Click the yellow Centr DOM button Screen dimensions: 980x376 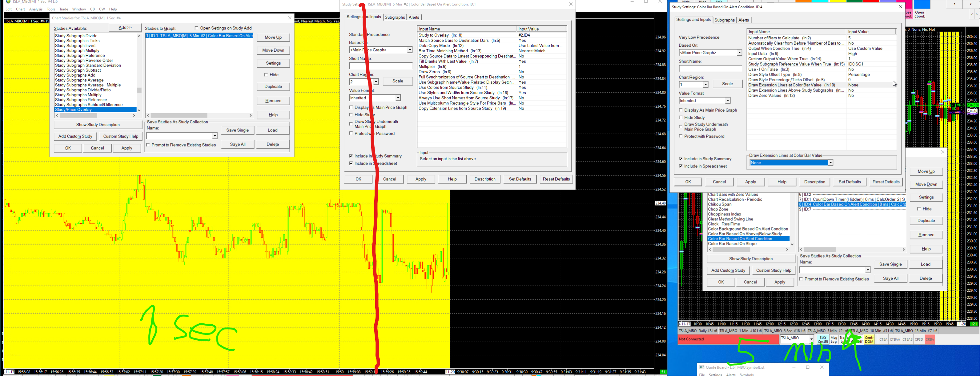coord(869,339)
